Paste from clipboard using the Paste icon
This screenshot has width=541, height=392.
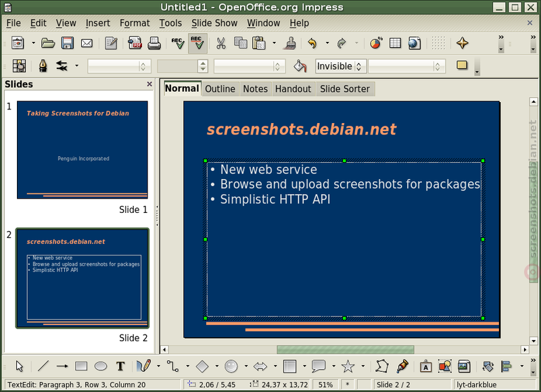(259, 43)
